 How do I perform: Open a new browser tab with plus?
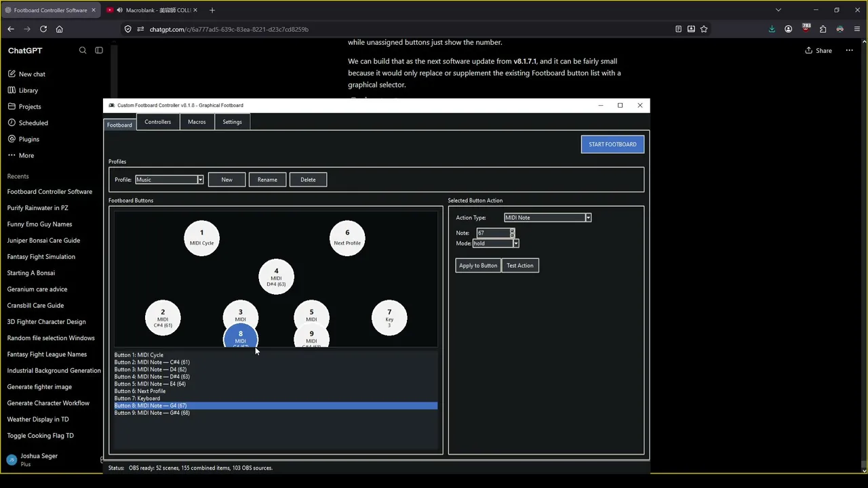point(212,10)
